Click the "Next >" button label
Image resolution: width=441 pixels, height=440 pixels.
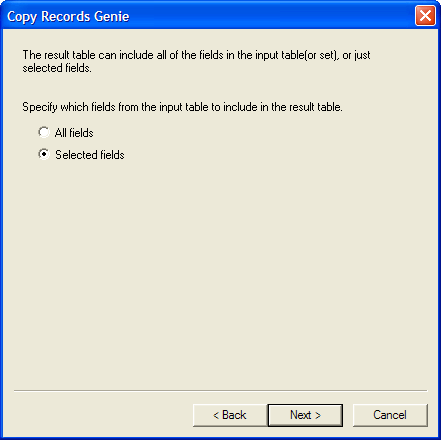coord(305,415)
